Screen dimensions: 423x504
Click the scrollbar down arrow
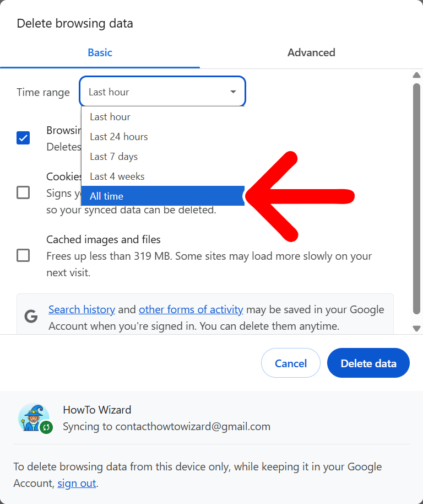[417, 328]
